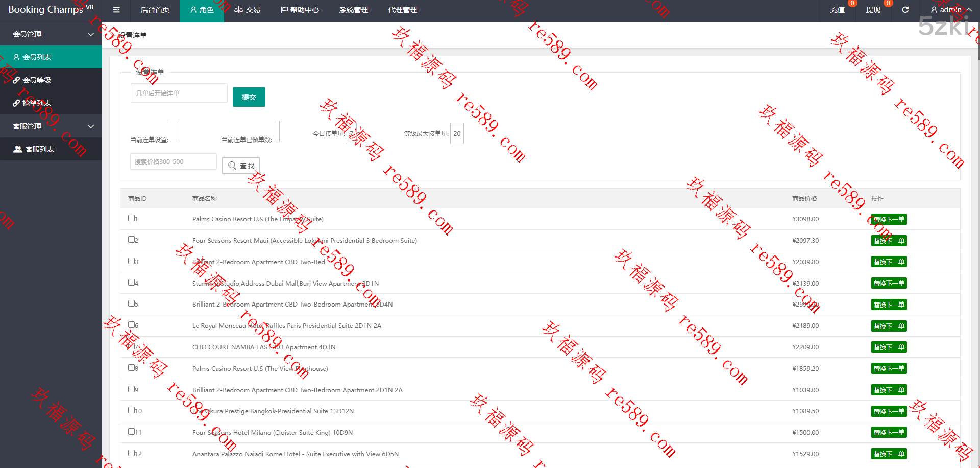Click the refresh icon in top bar

coord(905,10)
